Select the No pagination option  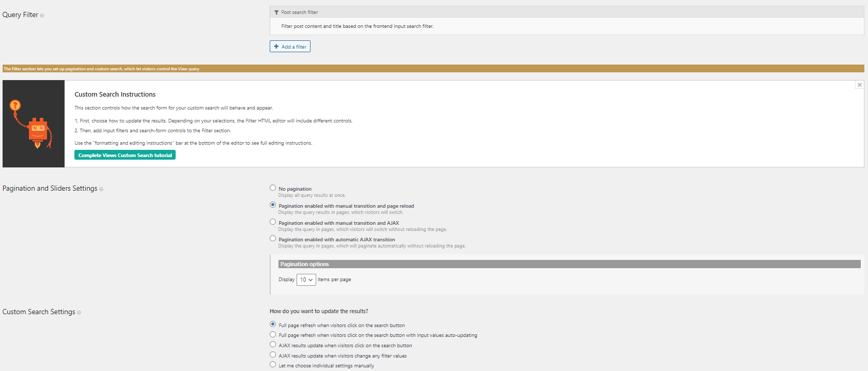pyautogui.click(x=273, y=188)
